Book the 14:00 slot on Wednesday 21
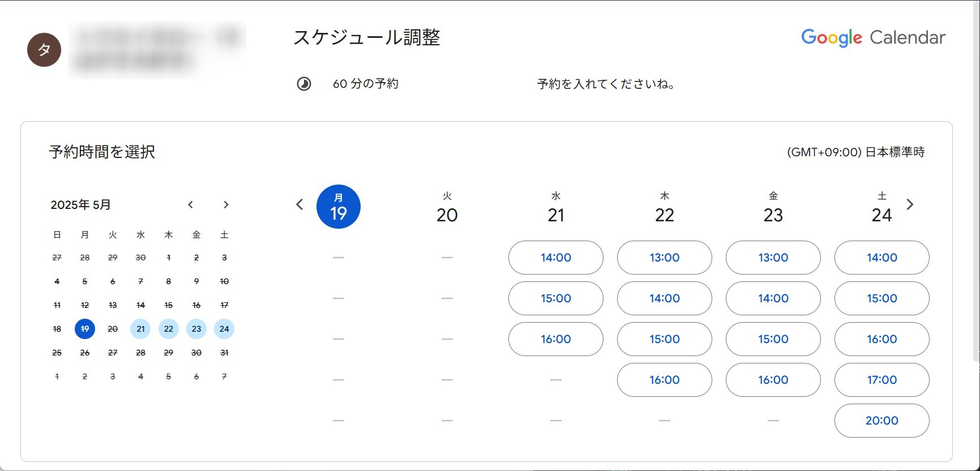 [555, 258]
